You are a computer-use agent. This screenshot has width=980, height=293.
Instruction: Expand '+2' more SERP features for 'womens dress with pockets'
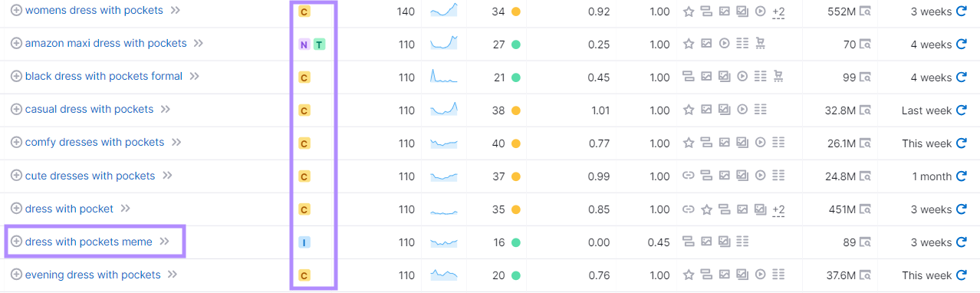(x=778, y=12)
